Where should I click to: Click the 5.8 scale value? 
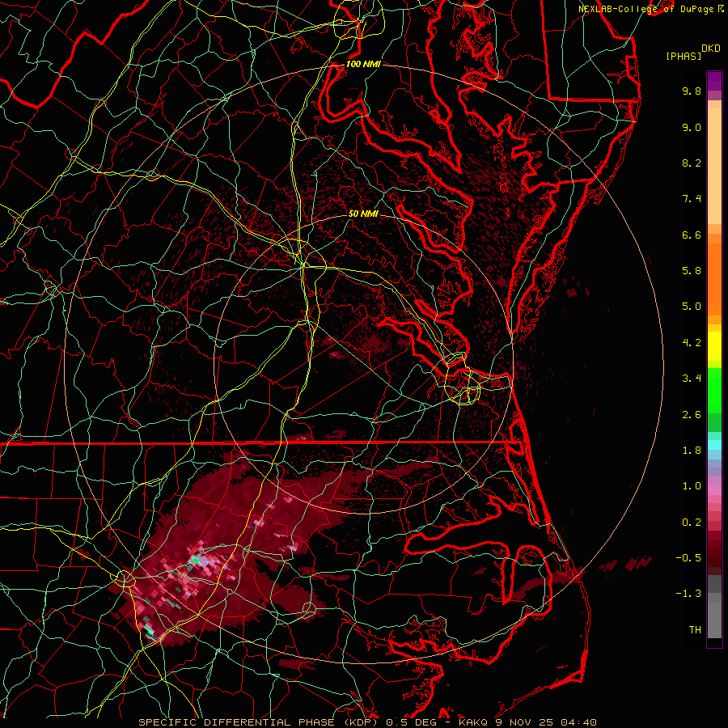(692, 271)
